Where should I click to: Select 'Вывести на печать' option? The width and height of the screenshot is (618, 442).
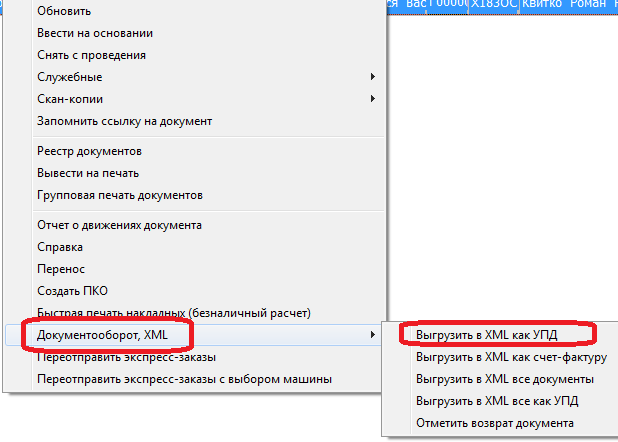(x=88, y=173)
